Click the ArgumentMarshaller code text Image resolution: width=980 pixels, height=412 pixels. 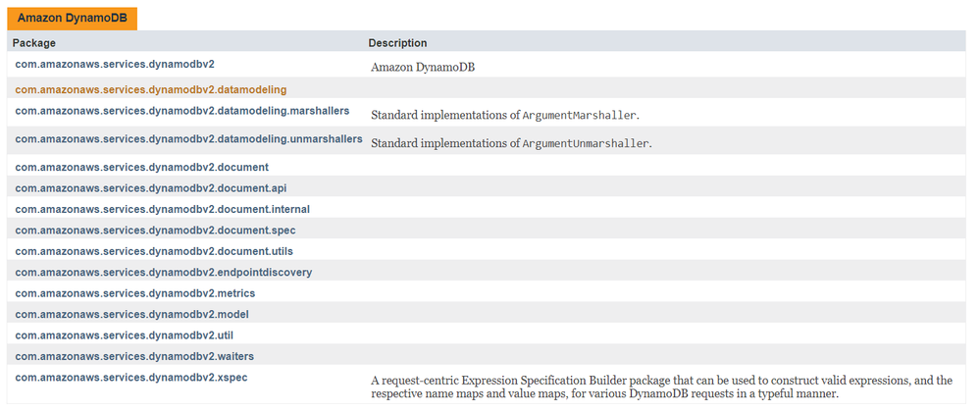coord(580,116)
